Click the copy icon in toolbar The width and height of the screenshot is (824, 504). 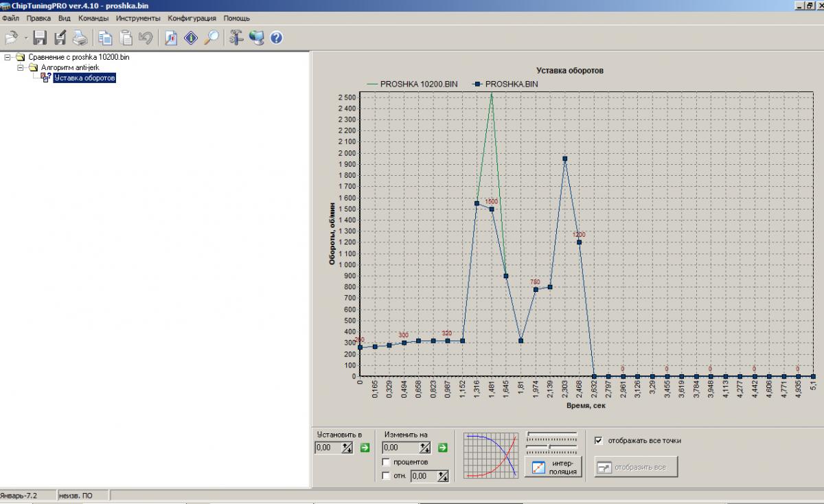coord(105,38)
